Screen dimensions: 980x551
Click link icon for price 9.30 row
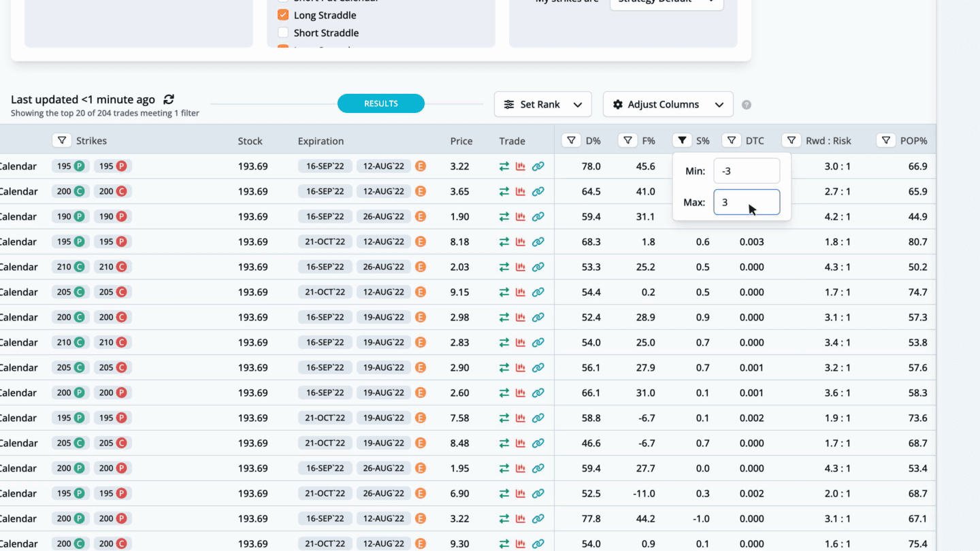click(x=538, y=544)
